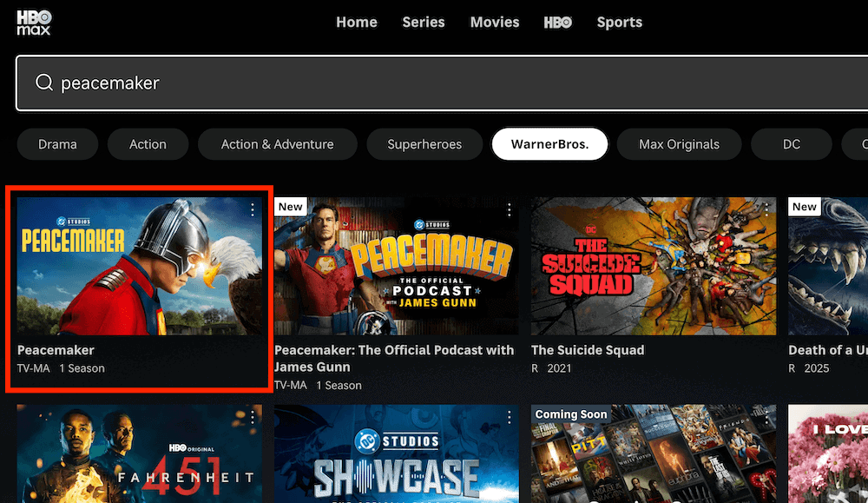This screenshot has width=868, height=503.
Task: Open three-dot menu on DC Studios Showcase tile
Action: [510, 418]
